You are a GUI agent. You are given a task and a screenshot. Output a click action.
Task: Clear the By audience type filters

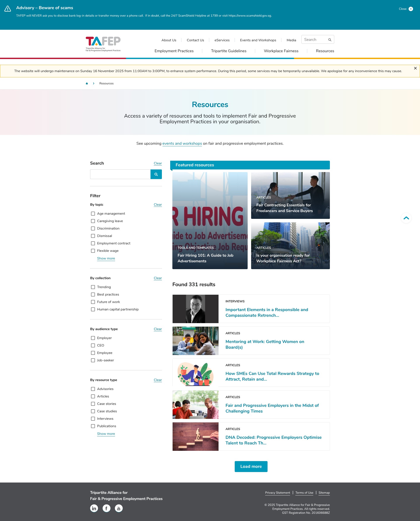158,329
